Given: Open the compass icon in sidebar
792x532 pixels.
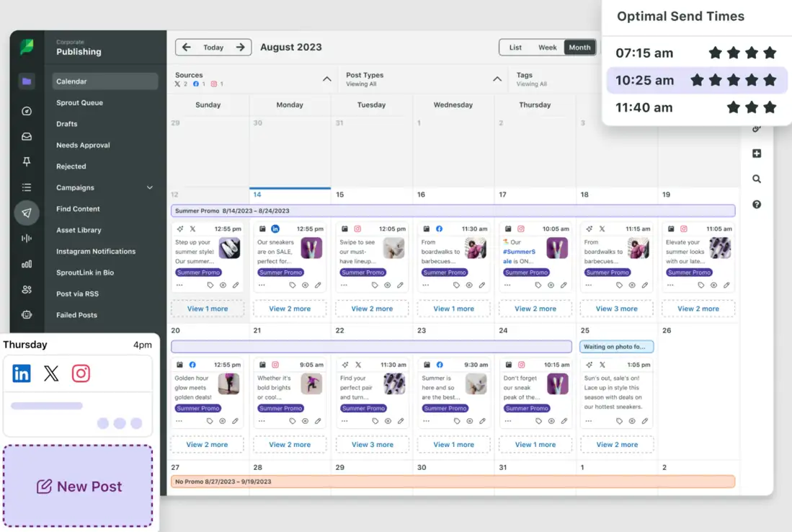Looking at the screenshot, I should (27, 111).
